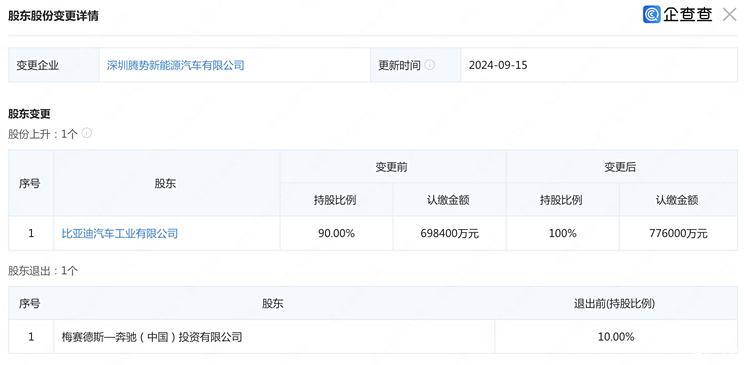Image resolution: width=744 pixels, height=365 pixels.
Task: Click the info icon next to 更新时间
Action: point(429,65)
